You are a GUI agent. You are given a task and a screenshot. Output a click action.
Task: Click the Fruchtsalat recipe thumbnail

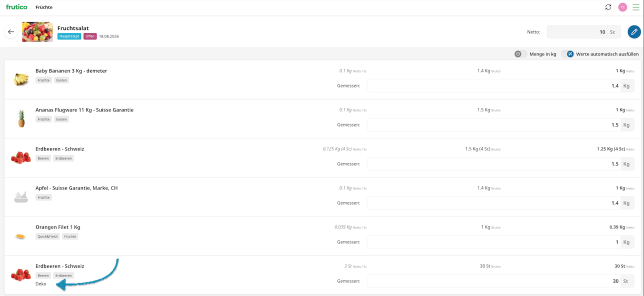pos(37,32)
